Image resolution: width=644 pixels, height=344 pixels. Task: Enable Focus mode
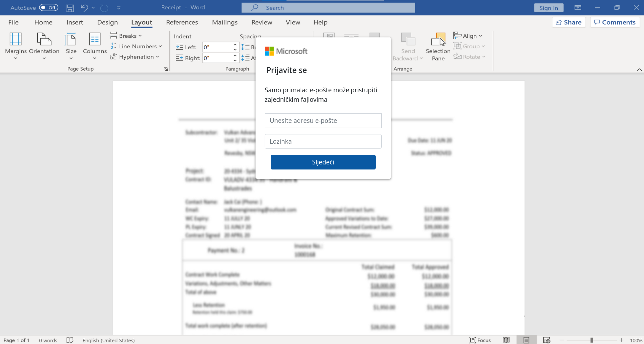tap(480, 340)
